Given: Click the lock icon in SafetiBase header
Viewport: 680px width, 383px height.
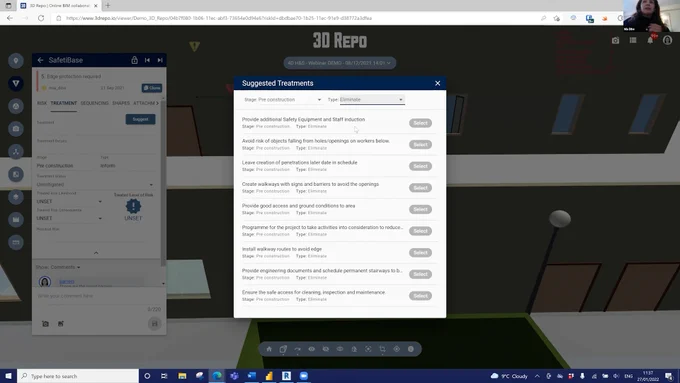Looking at the screenshot, I should coord(134,60).
